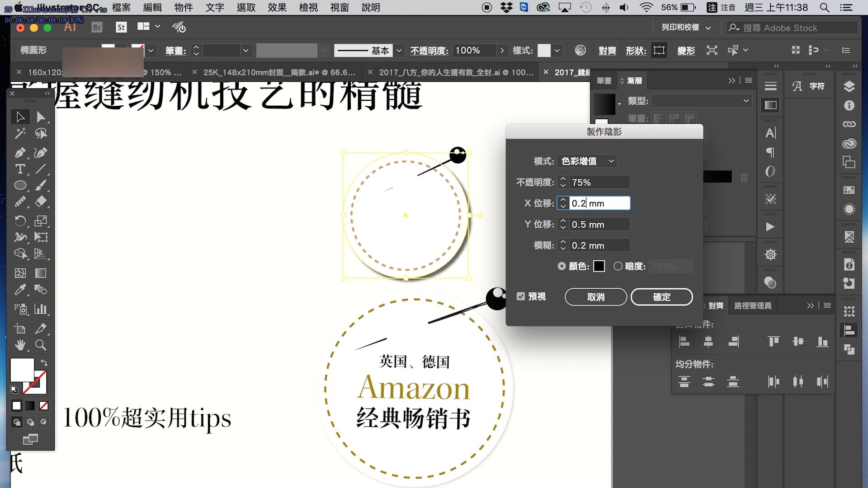Image resolution: width=868 pixels, height=488 pixels.
Task: Select the Lasso tool
Action: pos(41,133)
